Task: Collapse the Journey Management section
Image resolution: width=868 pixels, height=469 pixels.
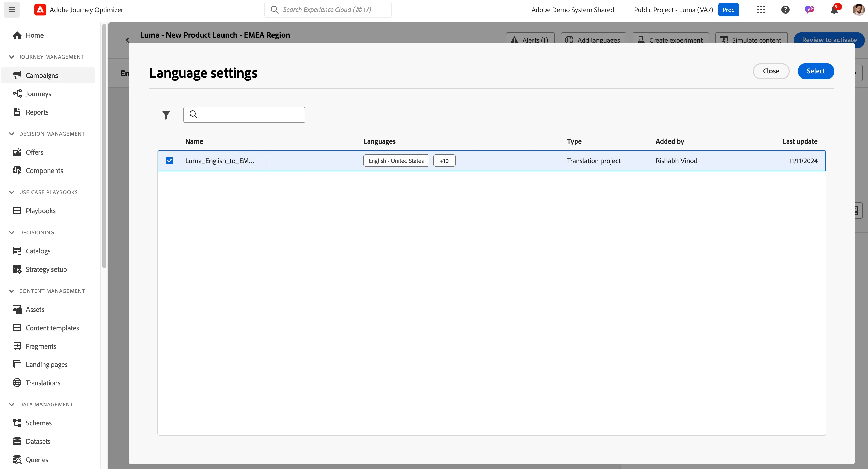Action: pos(12,57)
